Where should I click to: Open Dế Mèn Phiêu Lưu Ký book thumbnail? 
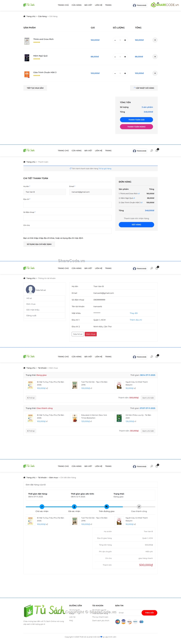119,418
